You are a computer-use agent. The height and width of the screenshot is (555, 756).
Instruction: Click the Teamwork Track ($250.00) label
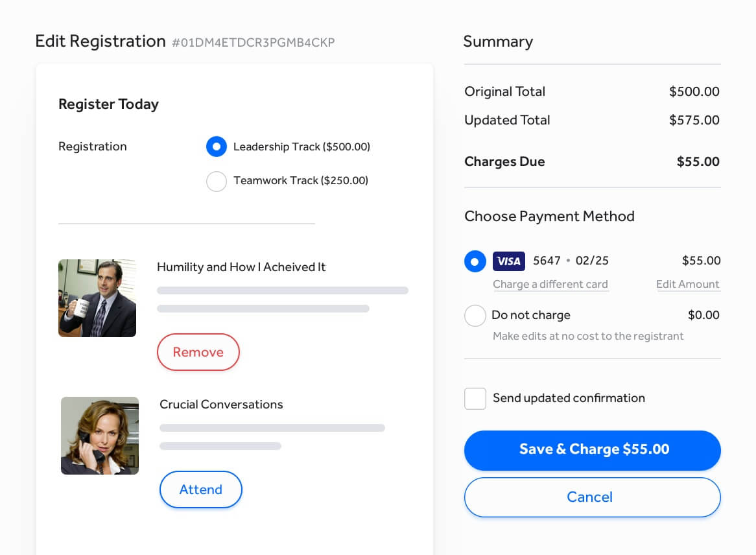click(x=301, y=181)
